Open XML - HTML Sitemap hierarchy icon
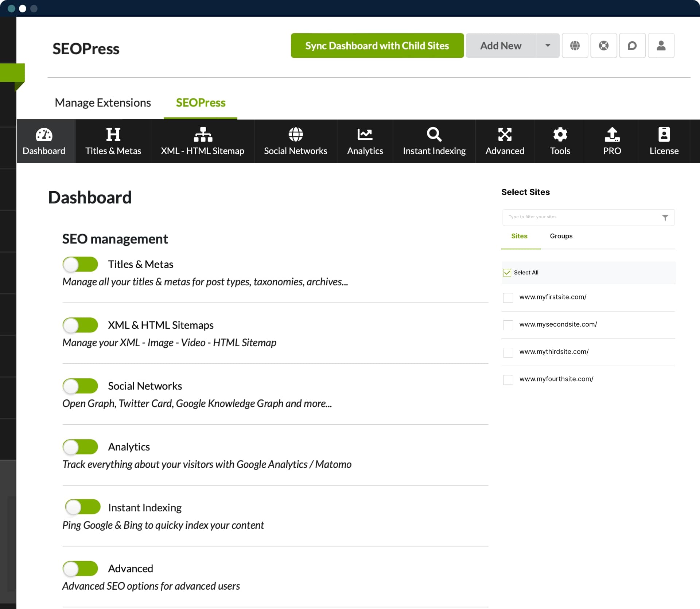 tap(203, 134)
